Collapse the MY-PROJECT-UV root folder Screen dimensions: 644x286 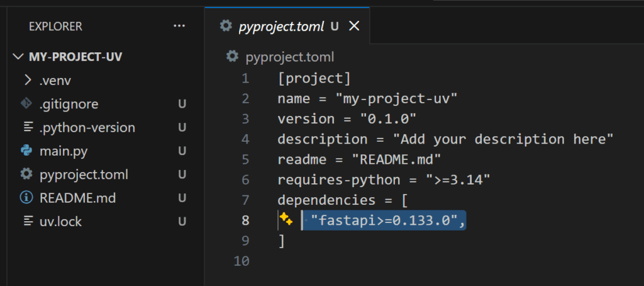[x=17, y=57]
